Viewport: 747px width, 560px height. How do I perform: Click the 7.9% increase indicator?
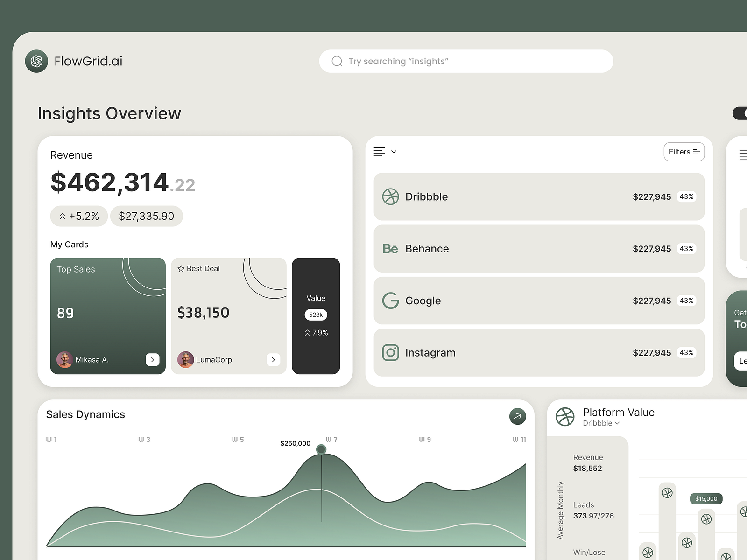pyautogui.click(x=316, y=333)
